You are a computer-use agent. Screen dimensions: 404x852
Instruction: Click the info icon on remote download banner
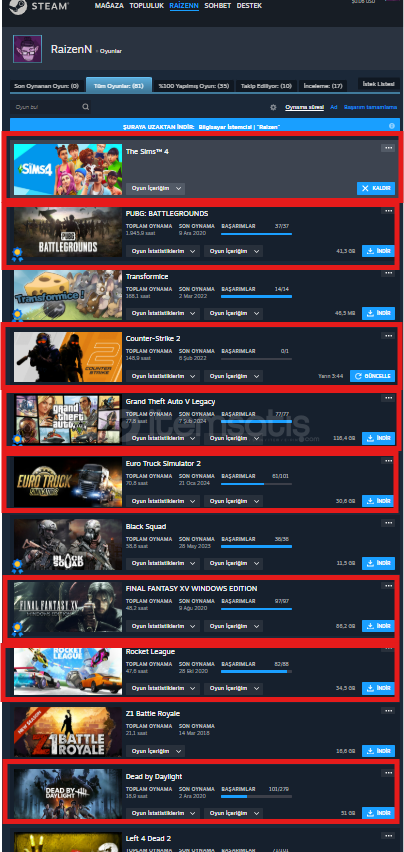point(392,126)
